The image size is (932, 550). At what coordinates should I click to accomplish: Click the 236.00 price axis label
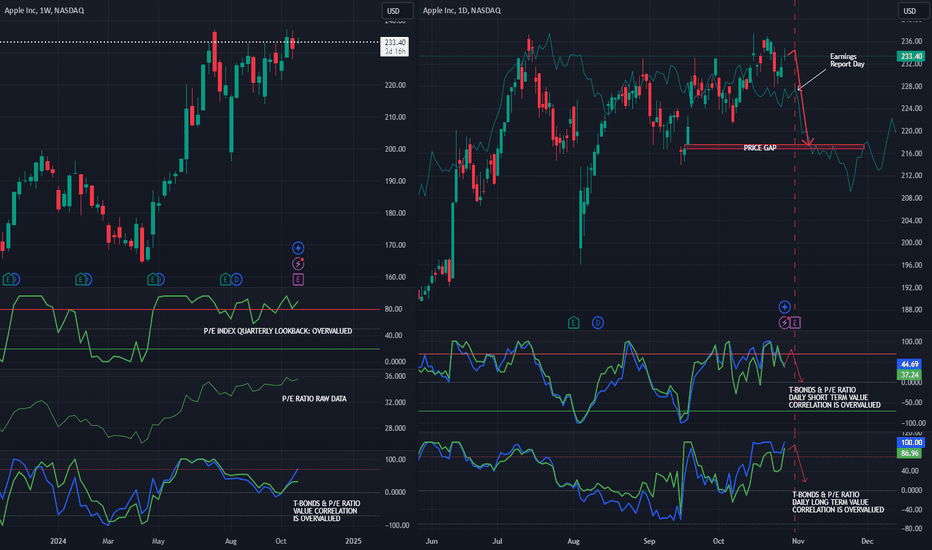click(x=911, y=41)
